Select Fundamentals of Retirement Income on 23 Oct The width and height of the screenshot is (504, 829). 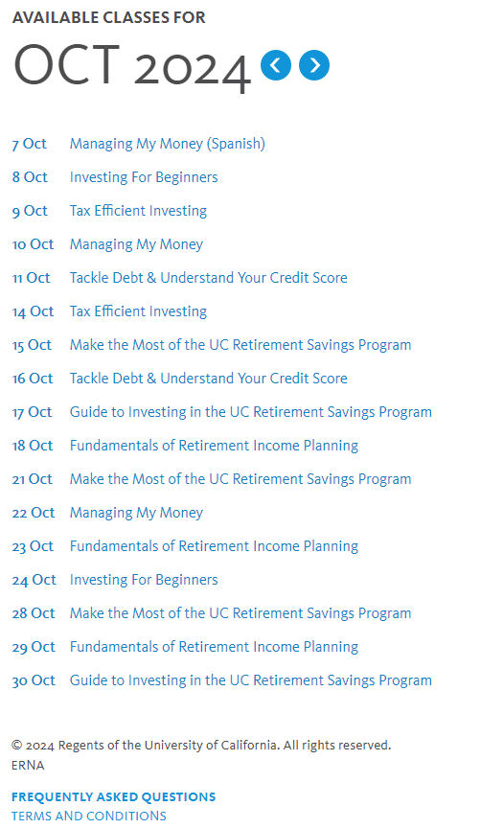point(215,546)
